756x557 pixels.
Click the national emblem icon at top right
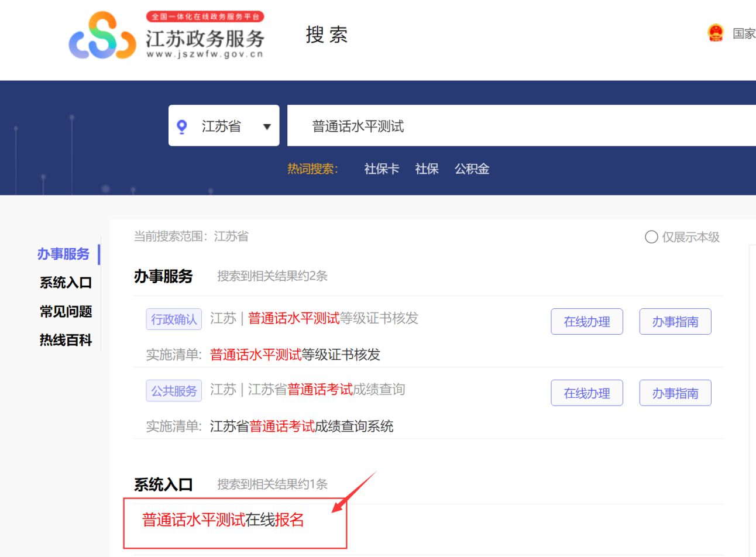(715, 33)
